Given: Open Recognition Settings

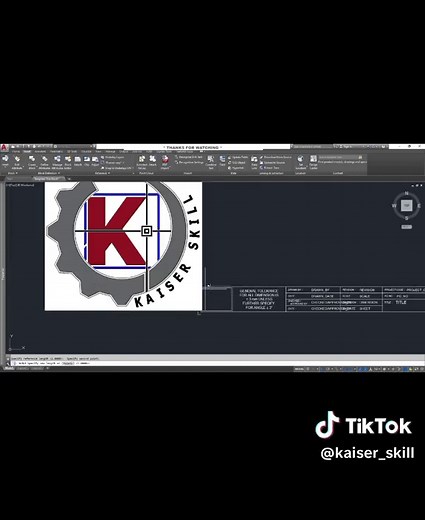Looking at the screenshot, I should pyautogui.click(x=189, y=162).
